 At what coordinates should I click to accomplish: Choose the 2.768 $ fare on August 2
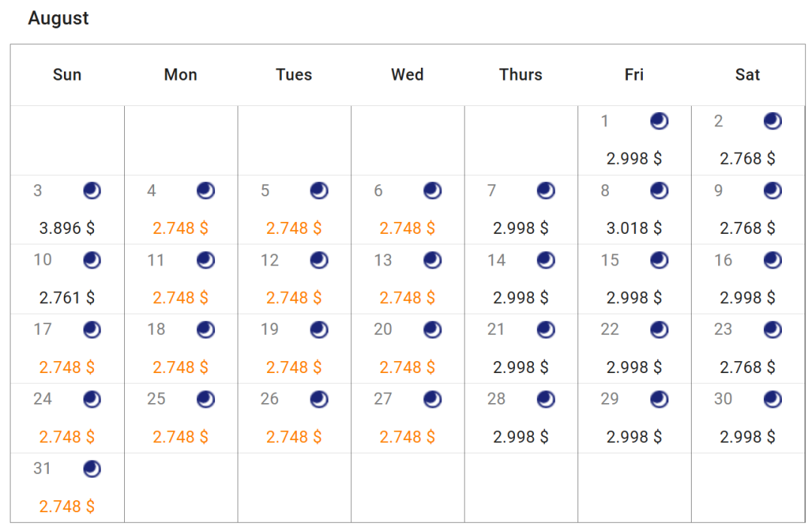[x=747, y=159]
